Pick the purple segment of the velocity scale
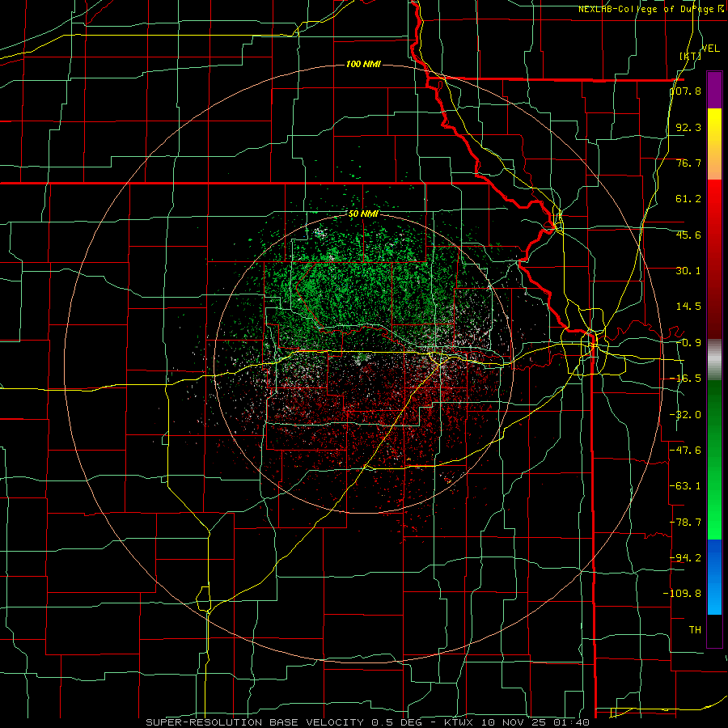 714,90
